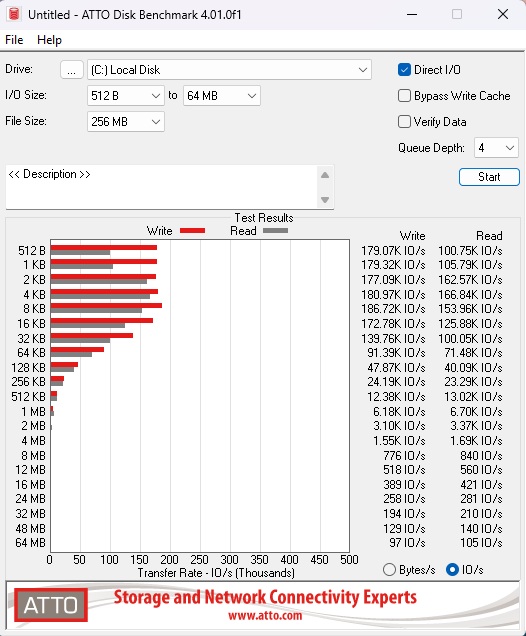The height and width of the screenshot is (636, 526).
Task: Click the 256 KB read value 23.29K IO/s
Action: [x=473, y=382]
